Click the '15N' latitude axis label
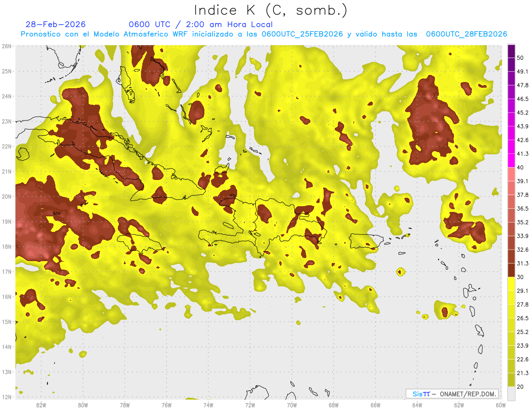The width and height of the screenshot is (532, 411). 7,322
